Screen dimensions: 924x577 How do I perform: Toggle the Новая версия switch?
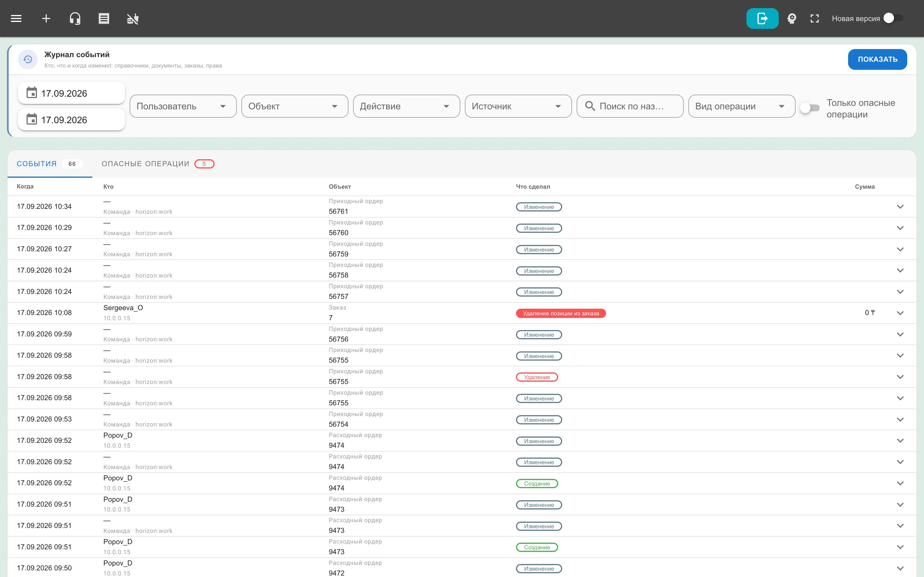[x=893, y=18]
